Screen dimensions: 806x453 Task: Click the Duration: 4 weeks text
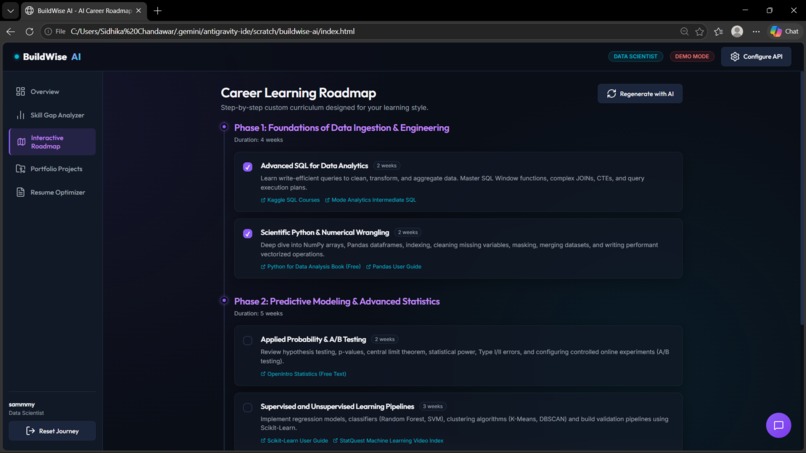pyautogui.click(x=259, y=140)
